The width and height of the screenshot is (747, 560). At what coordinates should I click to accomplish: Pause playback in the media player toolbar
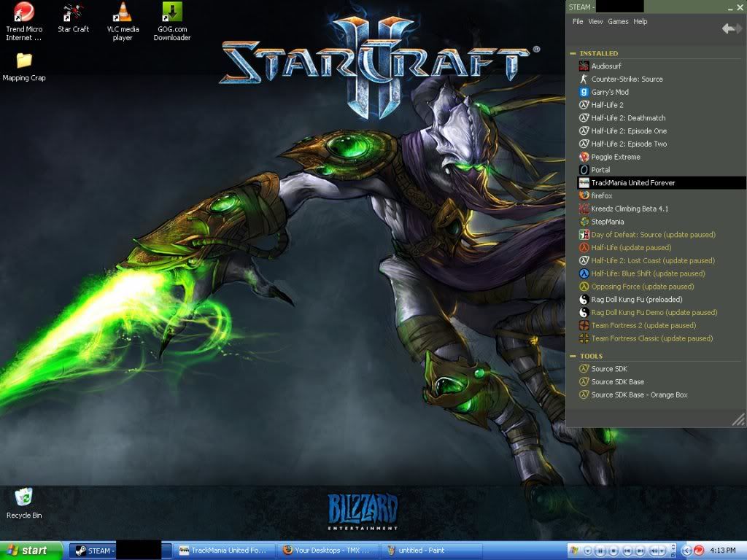click(600, 551)
